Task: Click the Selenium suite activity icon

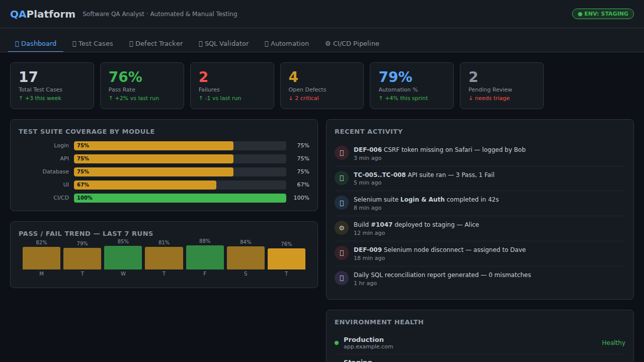Action: click(x=342, y=203)
